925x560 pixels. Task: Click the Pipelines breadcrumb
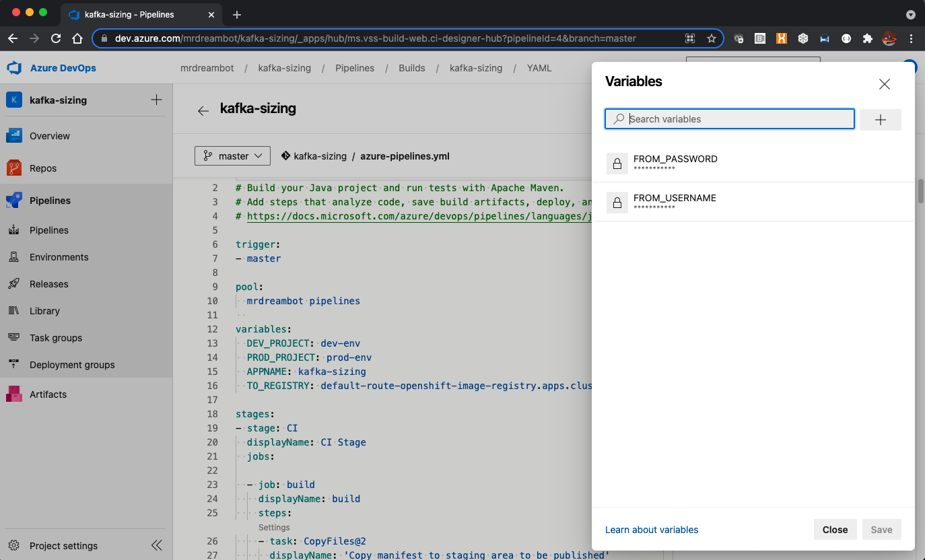(x=355, y=68)
